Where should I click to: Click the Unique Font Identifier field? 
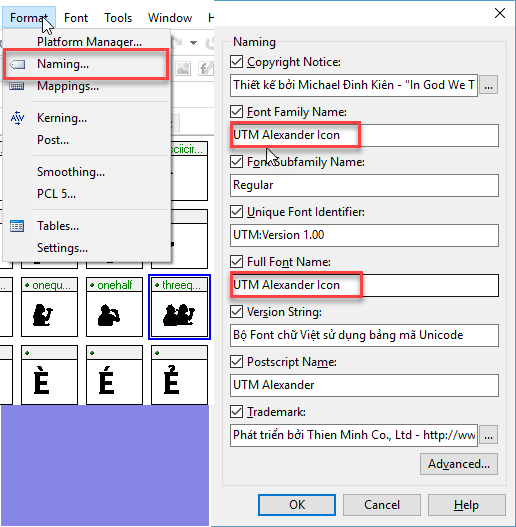pos(364,235)
